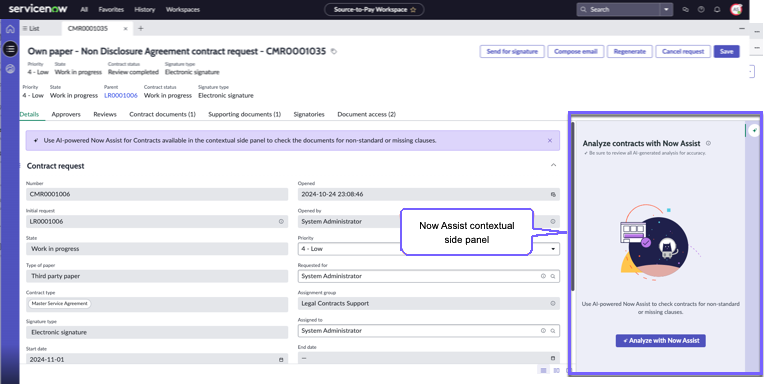Add a new workspace tab with plus icon
766x384 pixels.
(x=141, y=28)
